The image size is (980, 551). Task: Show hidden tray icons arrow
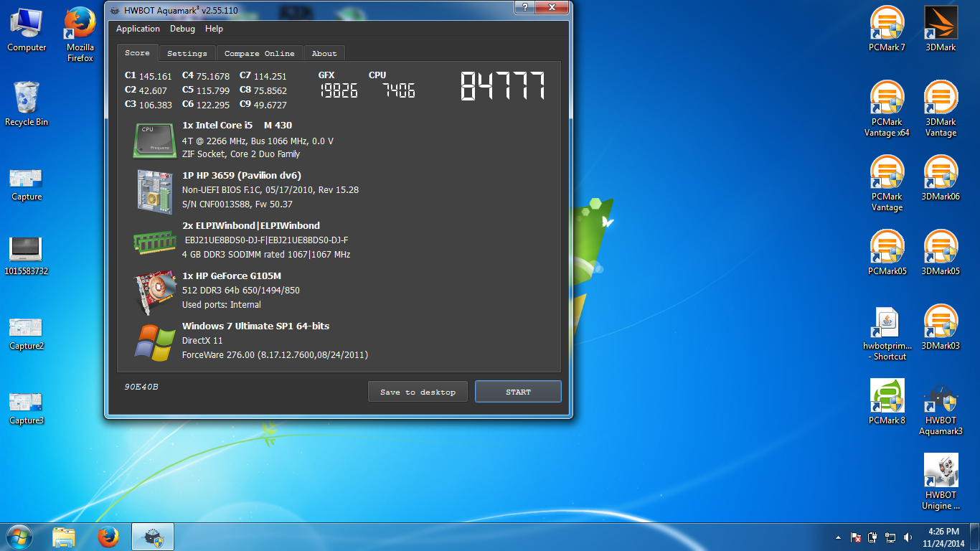[838, 537]
